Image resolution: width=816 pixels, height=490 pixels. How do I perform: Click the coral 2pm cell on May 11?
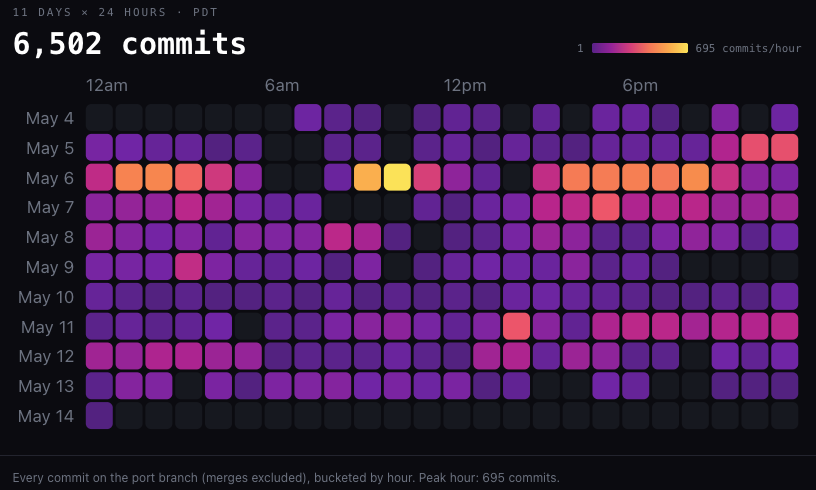coord(516,326)
